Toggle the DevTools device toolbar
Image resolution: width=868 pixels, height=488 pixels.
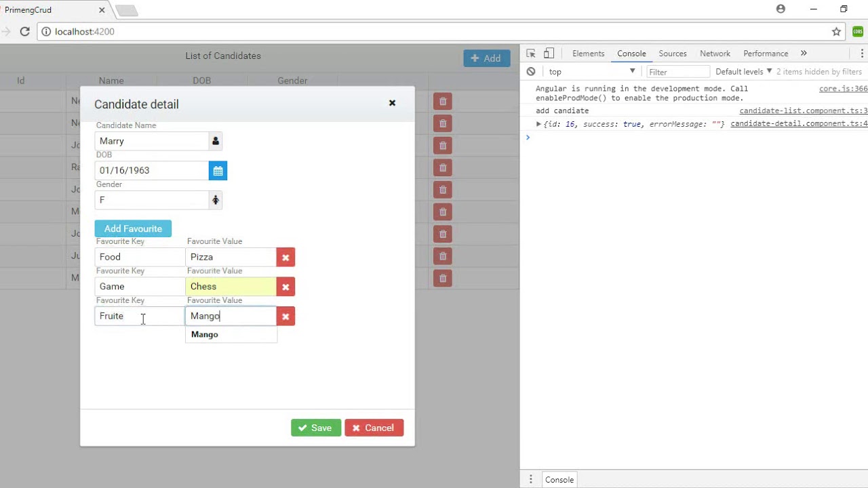point(549,54)
